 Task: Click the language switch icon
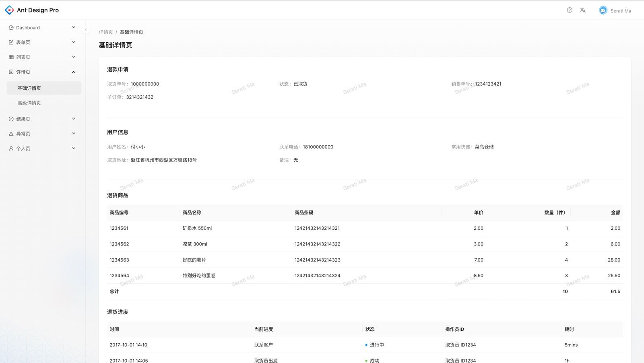[582, 10]
